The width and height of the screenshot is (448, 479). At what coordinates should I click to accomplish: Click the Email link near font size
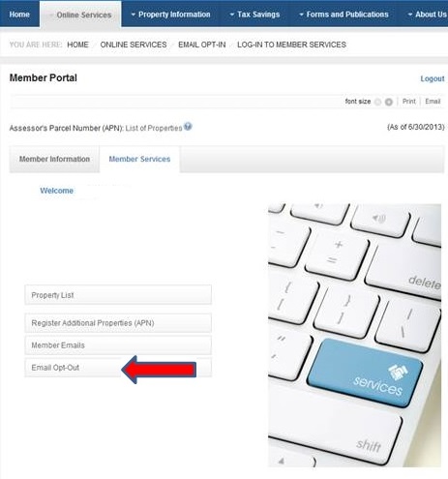(x=433, y=102)
